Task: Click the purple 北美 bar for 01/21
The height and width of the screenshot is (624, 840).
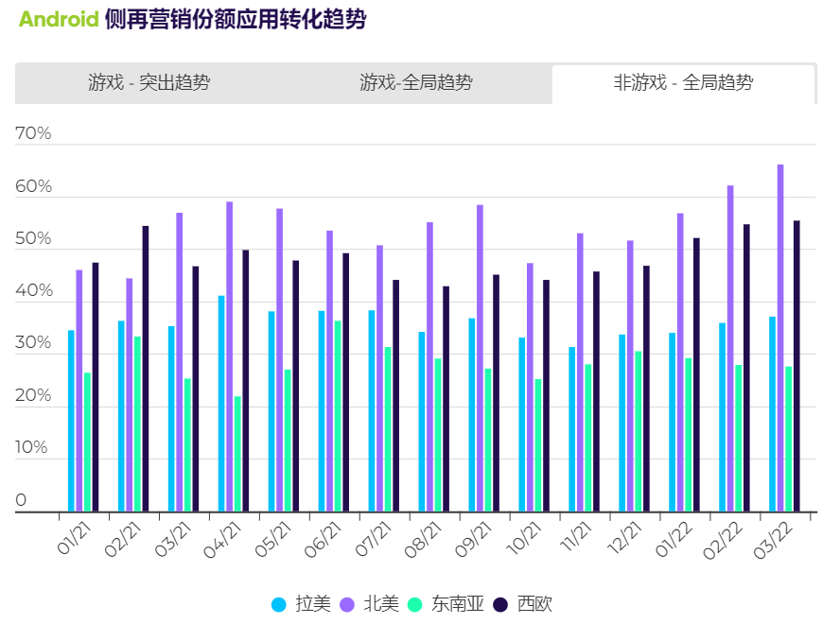Action: point(79,390)
